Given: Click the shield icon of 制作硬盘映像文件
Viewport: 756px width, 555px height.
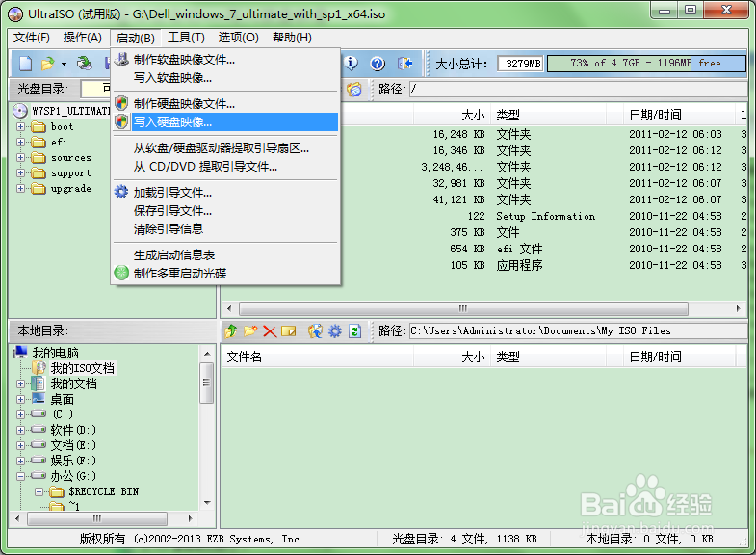Looking at the screenshot, I should pyautogui.click(x=121, y=103).
